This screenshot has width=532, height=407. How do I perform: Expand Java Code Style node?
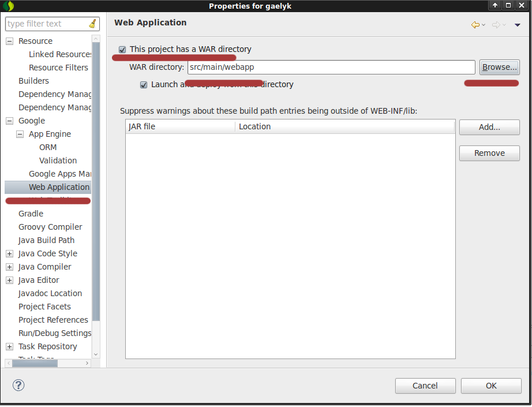pyautogui.click(x=9, y=253)
